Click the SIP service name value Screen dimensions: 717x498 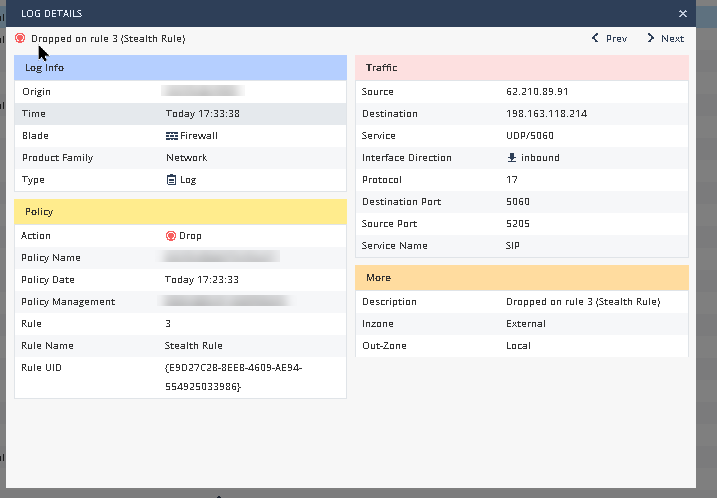click(x=514, y=246)
